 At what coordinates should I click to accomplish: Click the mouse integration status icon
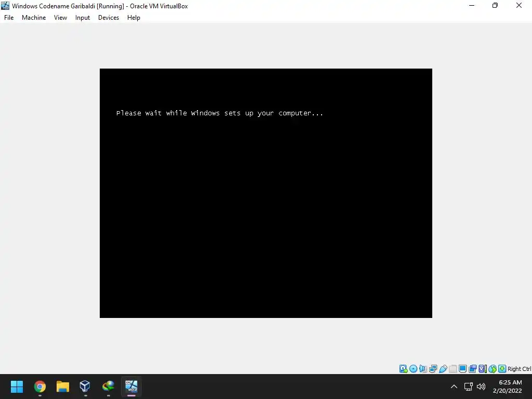493,369
